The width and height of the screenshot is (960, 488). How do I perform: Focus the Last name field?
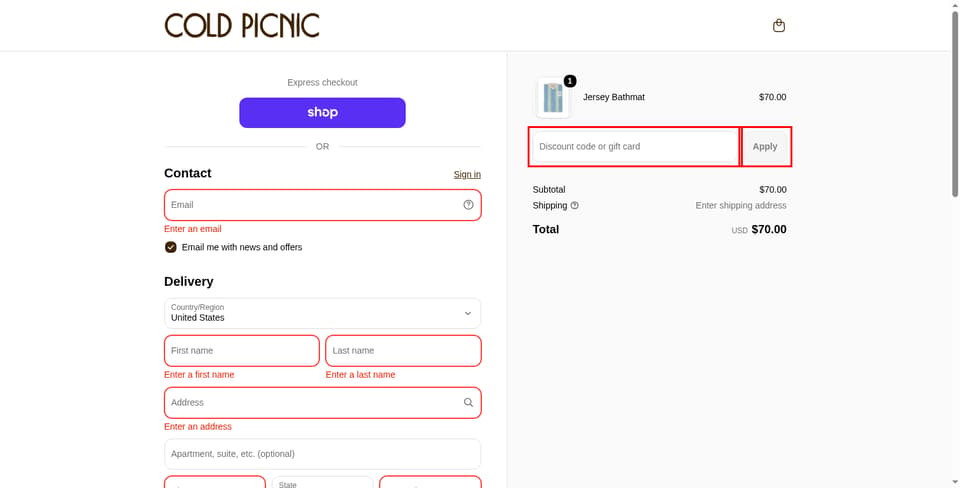pyautogui.click(x=403, y=351)
